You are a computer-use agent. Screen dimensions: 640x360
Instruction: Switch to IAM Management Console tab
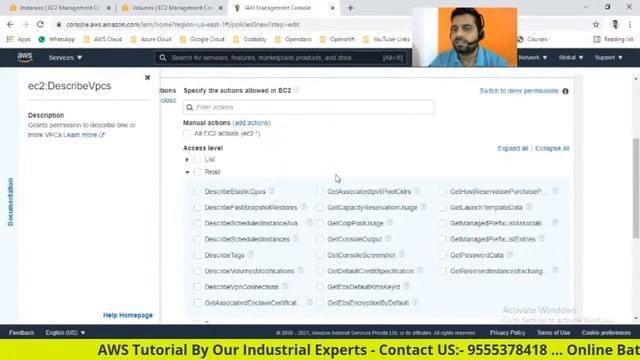pyautogui.click(x=284, y=8)
